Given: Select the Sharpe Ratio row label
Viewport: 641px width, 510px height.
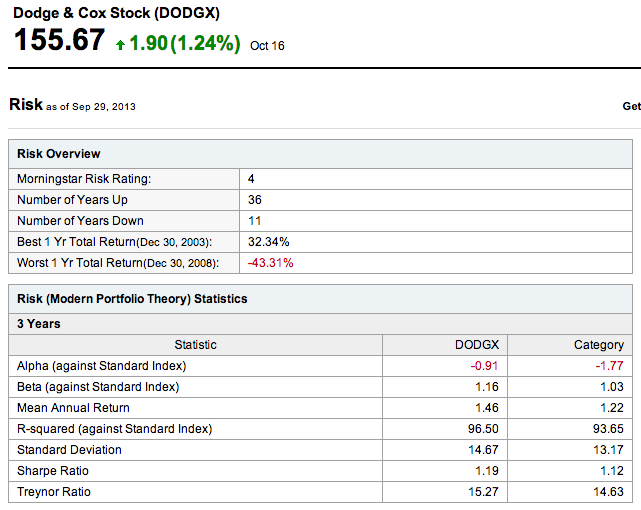Looking at the screenshot, I should pyautogui.click(x=53, y=471).
